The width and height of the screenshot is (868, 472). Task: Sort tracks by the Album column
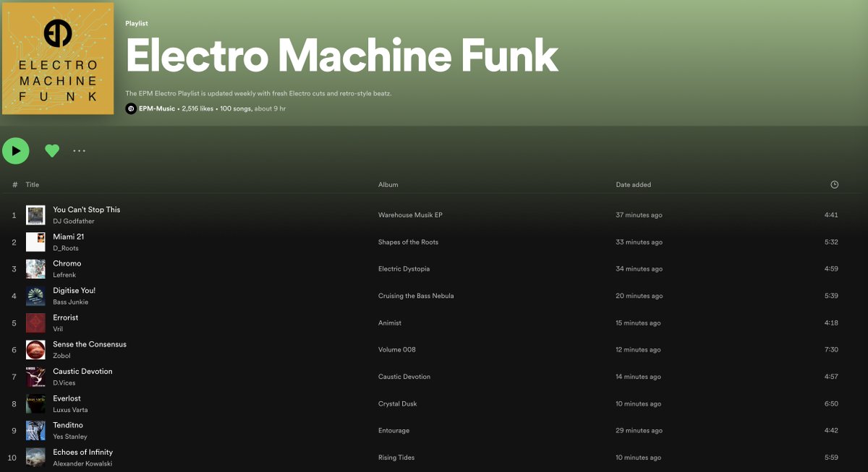[388, 184]
